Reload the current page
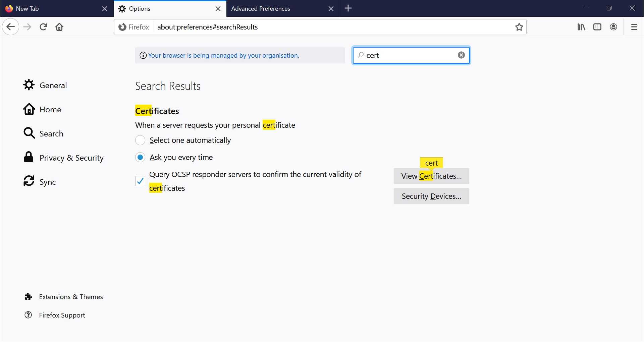The width and height of the screenshot is (644, 342). (43, 27)
